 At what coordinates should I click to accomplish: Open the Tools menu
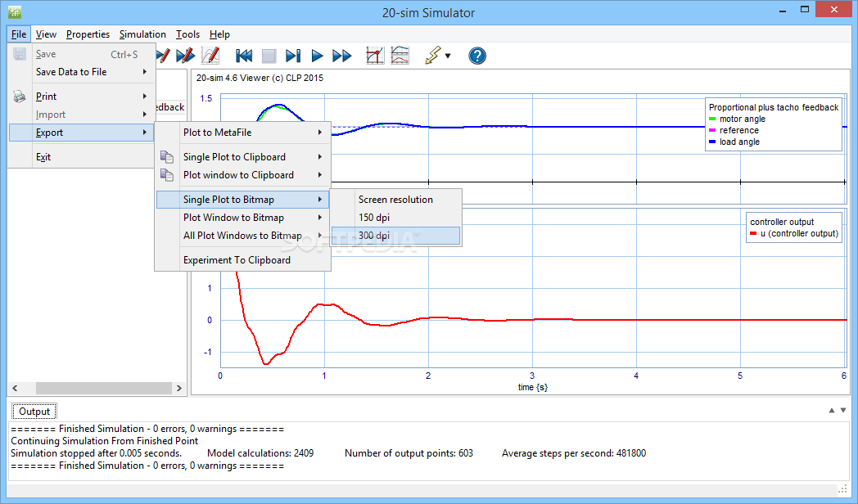(x=187, y=34)
